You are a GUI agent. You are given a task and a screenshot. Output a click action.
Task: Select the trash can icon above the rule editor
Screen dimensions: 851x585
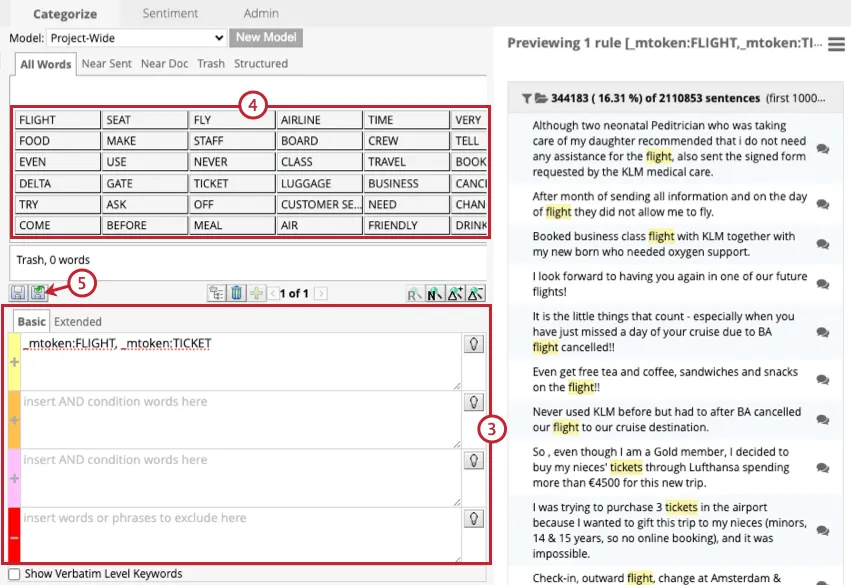(237, 293)
